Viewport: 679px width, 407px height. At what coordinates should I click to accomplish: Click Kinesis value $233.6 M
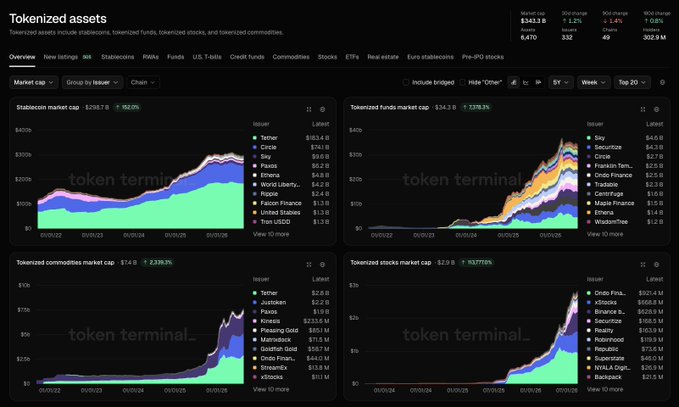[x=316, y=321]
